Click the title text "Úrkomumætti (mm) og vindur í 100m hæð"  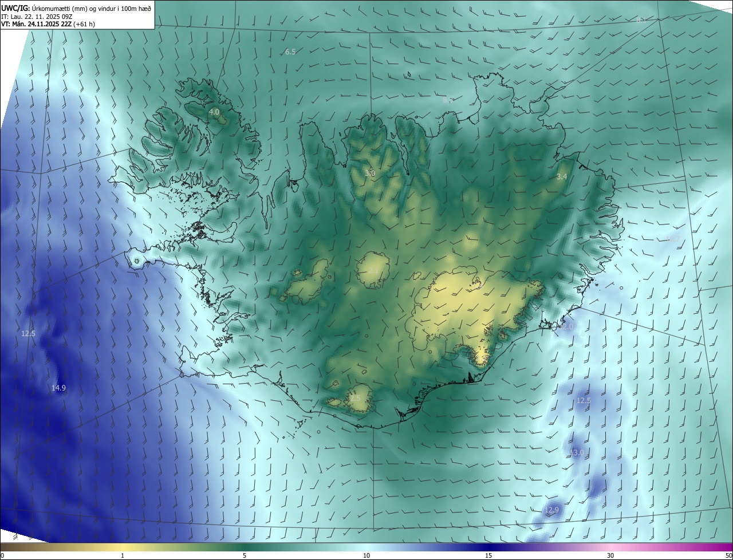(x=92, y=7)
